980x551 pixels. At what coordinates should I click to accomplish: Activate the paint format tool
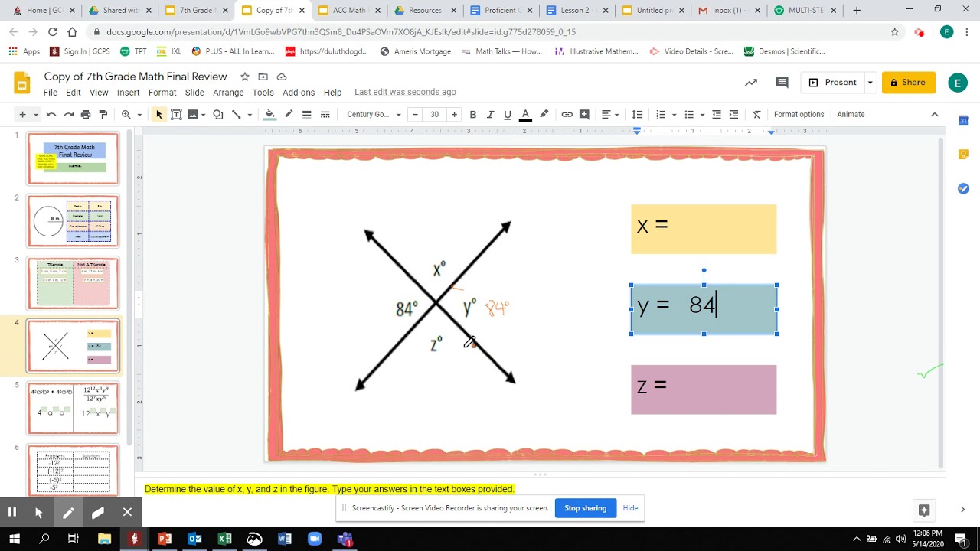click(103, 115)
